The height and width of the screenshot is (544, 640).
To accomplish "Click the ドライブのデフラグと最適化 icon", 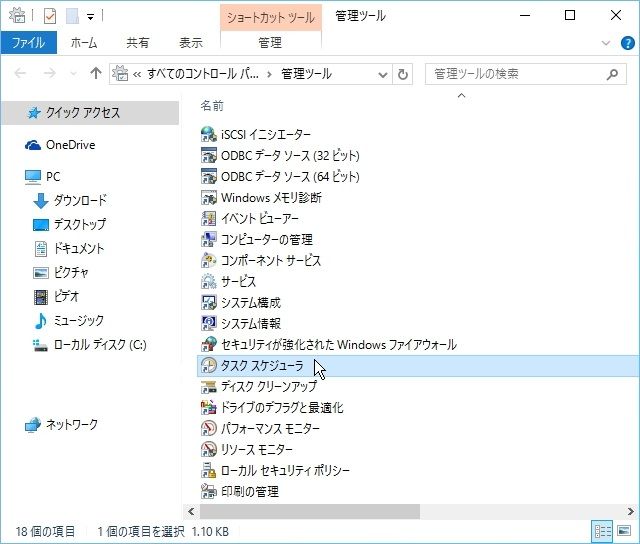I will (x=209, y=408).
